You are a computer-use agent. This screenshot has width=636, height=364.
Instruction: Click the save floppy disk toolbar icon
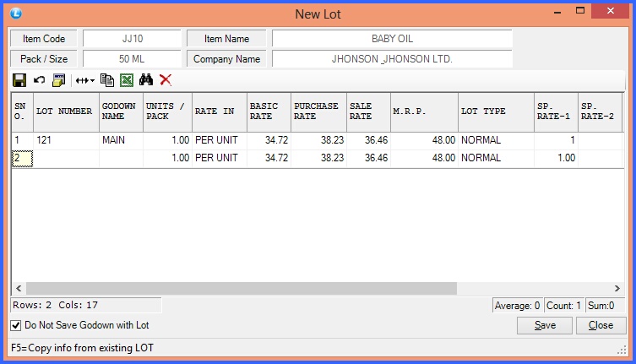(x=19, y=80)
